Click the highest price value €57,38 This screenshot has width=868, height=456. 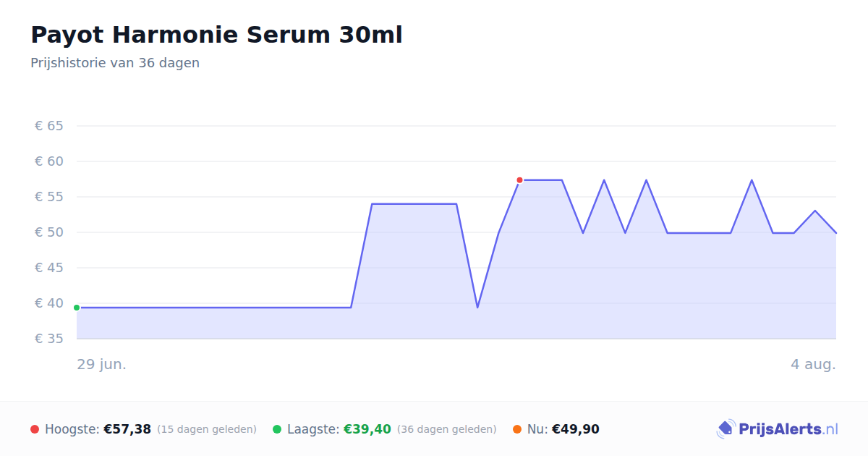127,429
